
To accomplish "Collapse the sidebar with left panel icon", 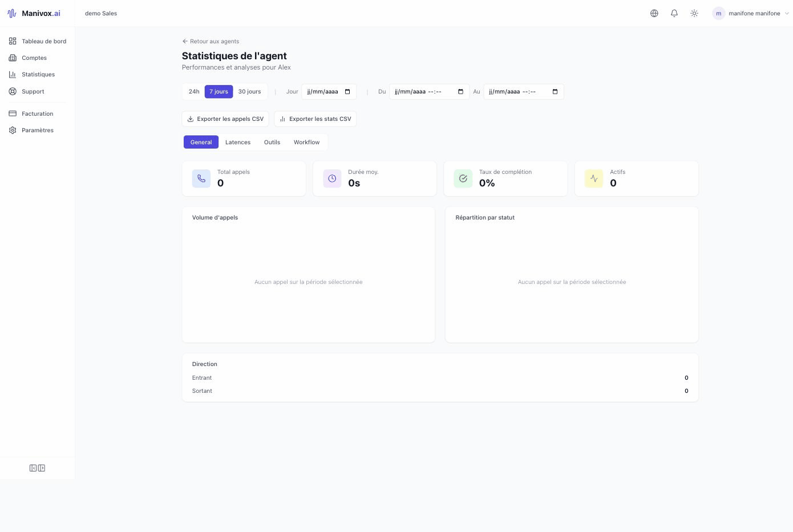I will click(x=33, y=468).
